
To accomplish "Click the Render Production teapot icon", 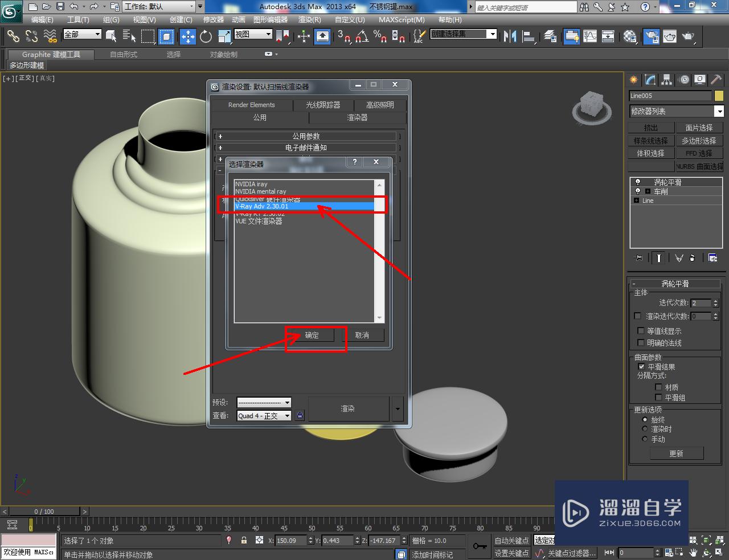I will tap(689, 36).
